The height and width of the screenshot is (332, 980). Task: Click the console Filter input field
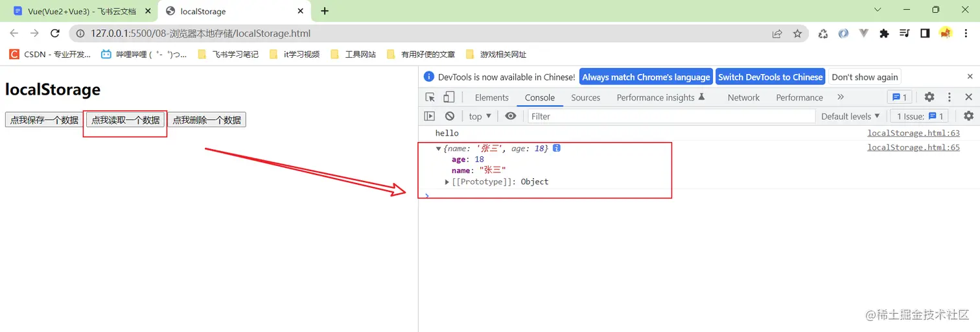click(671, 116)
